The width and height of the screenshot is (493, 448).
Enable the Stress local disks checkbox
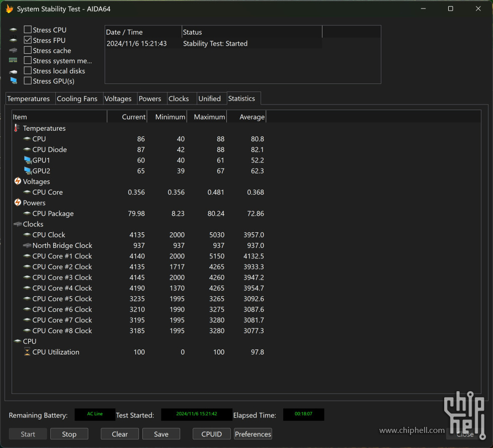click(28, 71)
